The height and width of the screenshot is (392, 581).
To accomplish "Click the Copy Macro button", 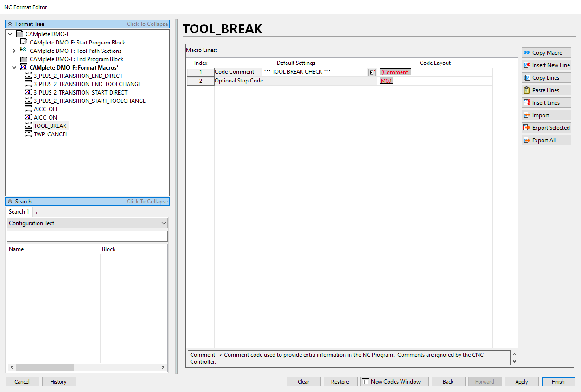I will [546, 53].
